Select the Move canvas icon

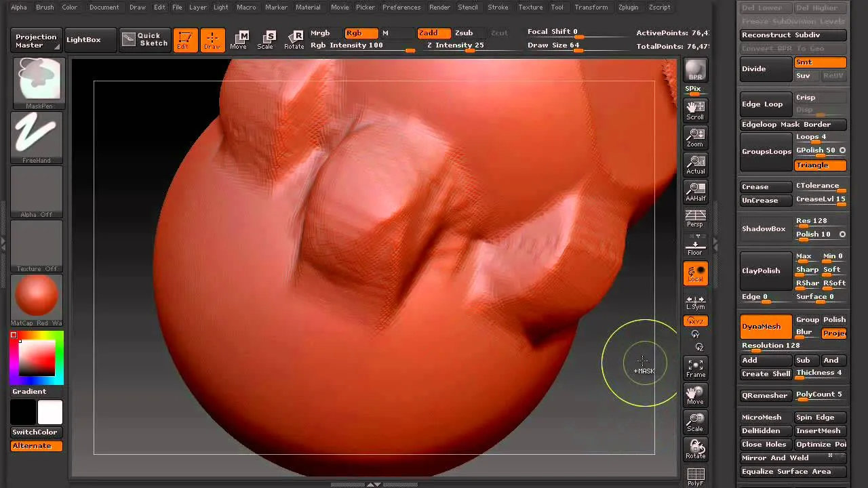pyautogui.click(x=695, y=395)
